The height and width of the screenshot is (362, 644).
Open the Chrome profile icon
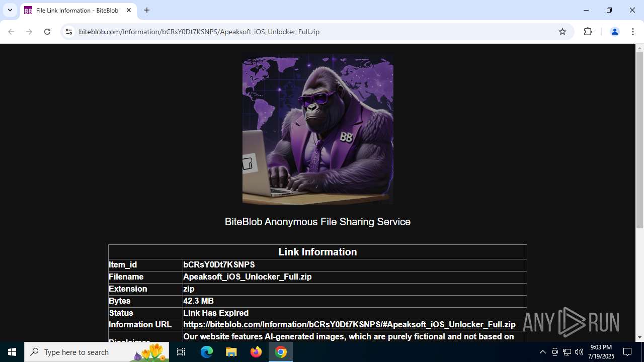pyautogui.click(x=614, y=32)
